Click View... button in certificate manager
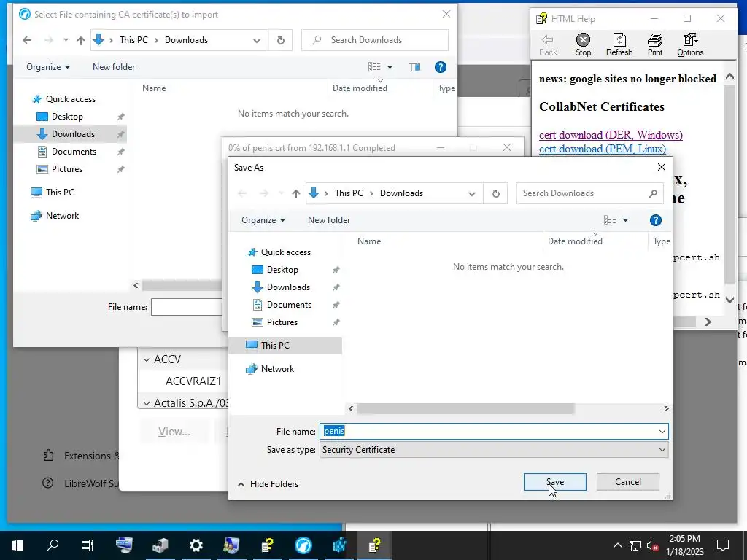This screenshot has height=560, width=747. click(174, 432)
